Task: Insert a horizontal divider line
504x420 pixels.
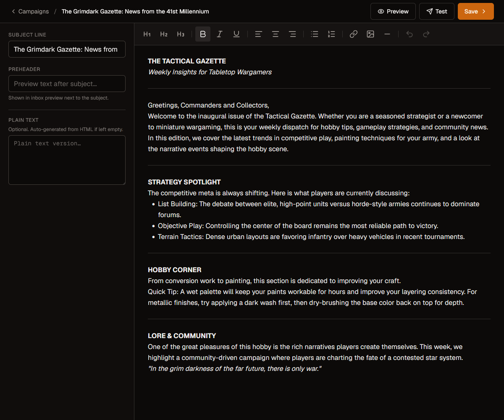Action: tap(387, 34)
